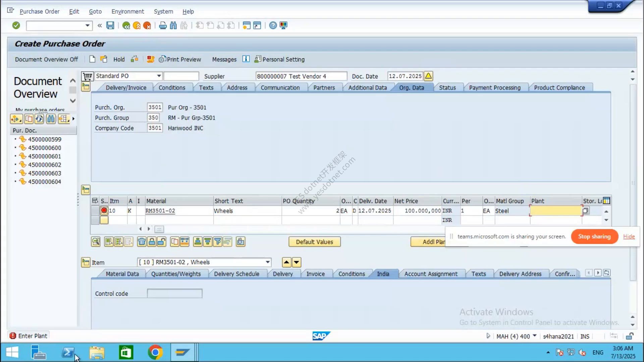
Task: Click the yellow warning icon beside Doc. Date
Action: [428, 76]
